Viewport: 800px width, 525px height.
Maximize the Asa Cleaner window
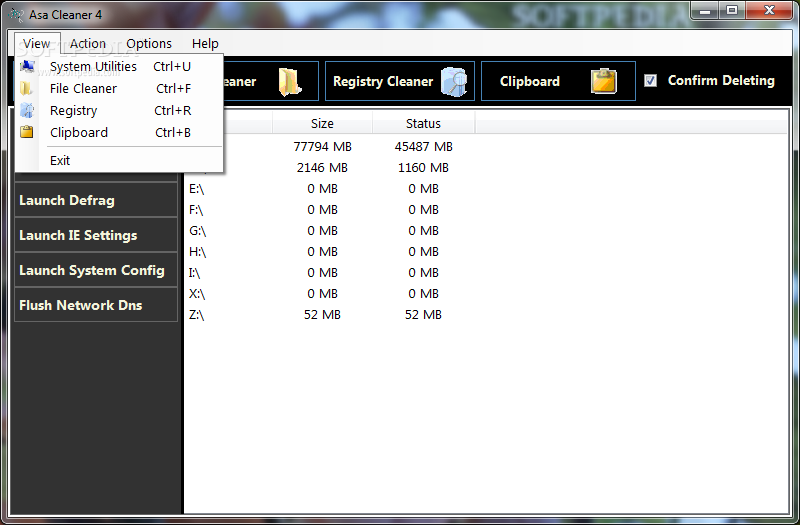coord(732,10)
